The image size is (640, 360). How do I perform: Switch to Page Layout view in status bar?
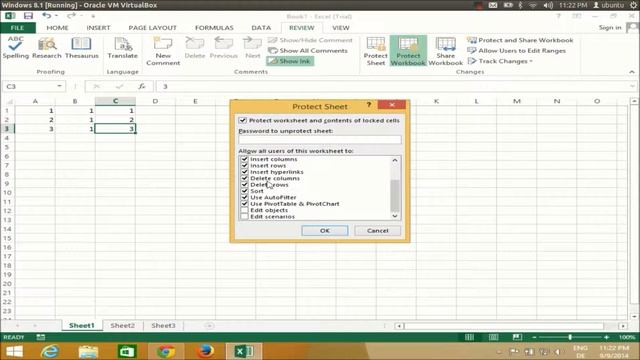493,337
